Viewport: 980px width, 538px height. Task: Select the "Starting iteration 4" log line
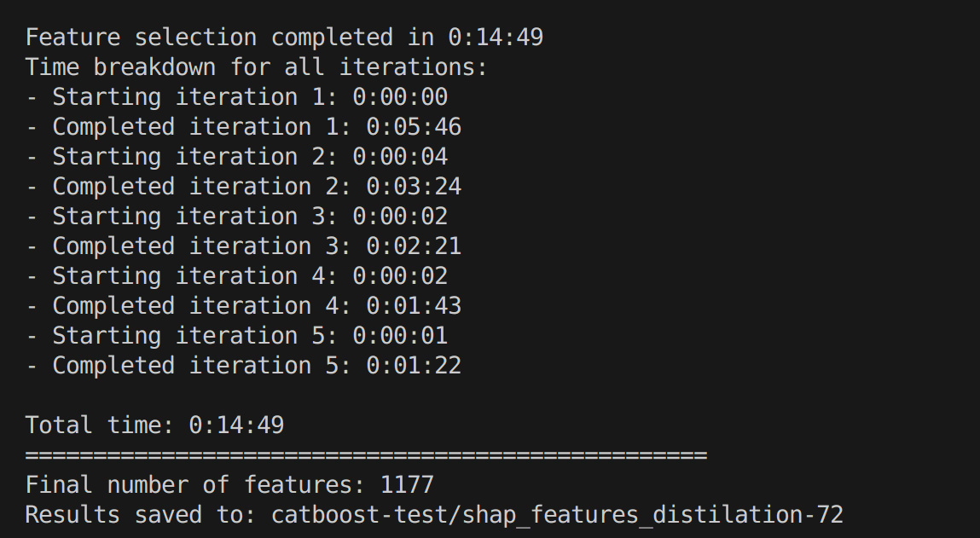pos(236,276)
